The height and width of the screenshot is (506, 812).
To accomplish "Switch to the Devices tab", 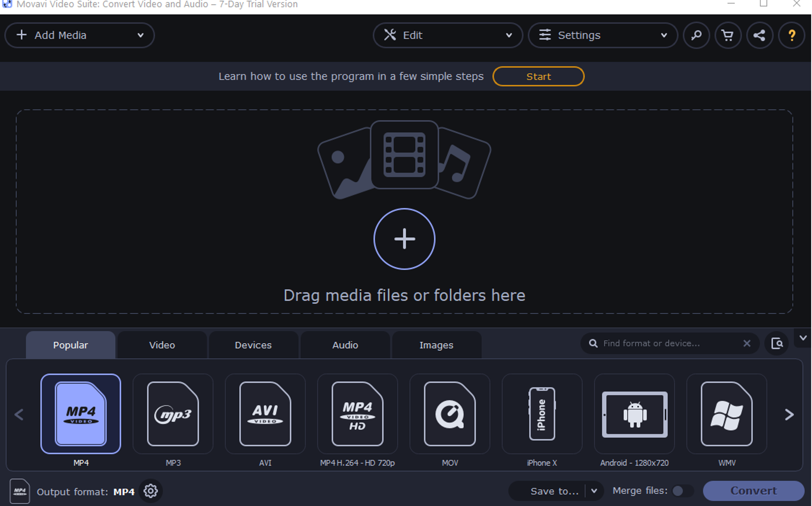I will [x=253, y=345].
